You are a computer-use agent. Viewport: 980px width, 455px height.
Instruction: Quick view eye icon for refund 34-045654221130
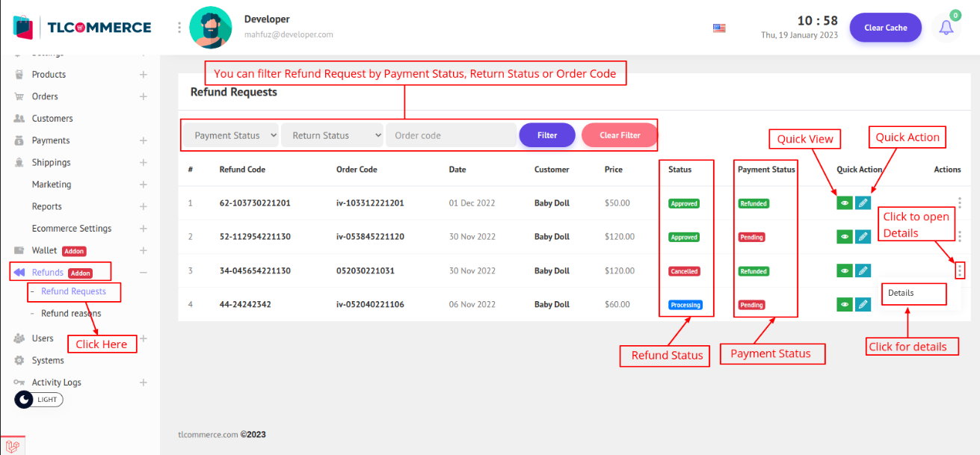coord(844,270)
